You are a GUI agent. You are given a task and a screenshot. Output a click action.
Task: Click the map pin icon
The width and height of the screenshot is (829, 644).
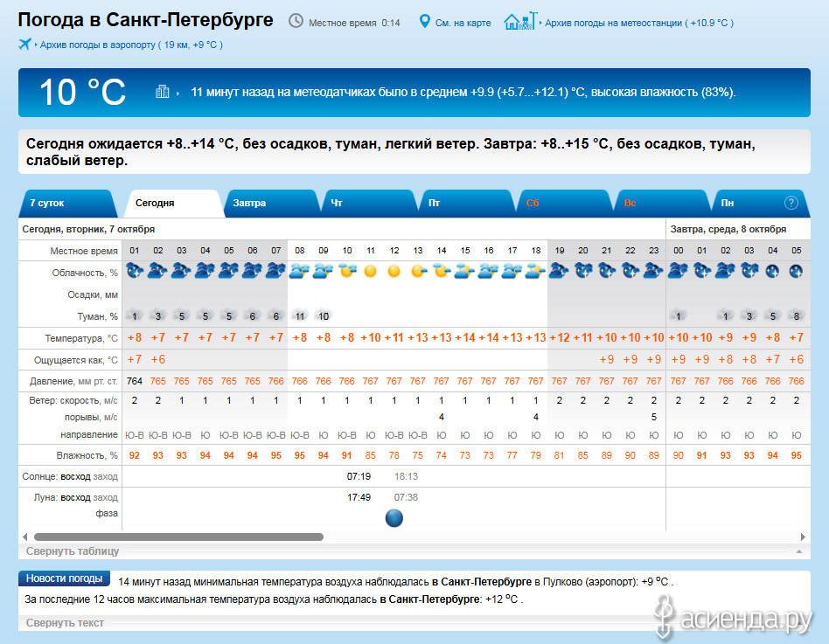tap(425, 21)
